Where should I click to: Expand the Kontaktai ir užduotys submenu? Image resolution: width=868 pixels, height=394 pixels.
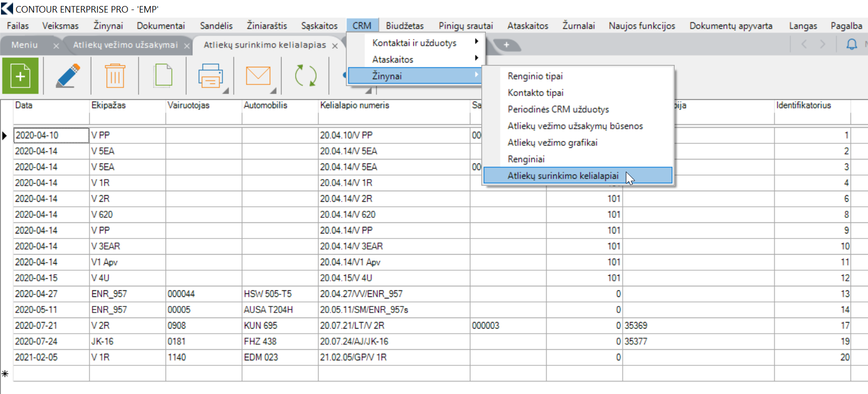414,43
